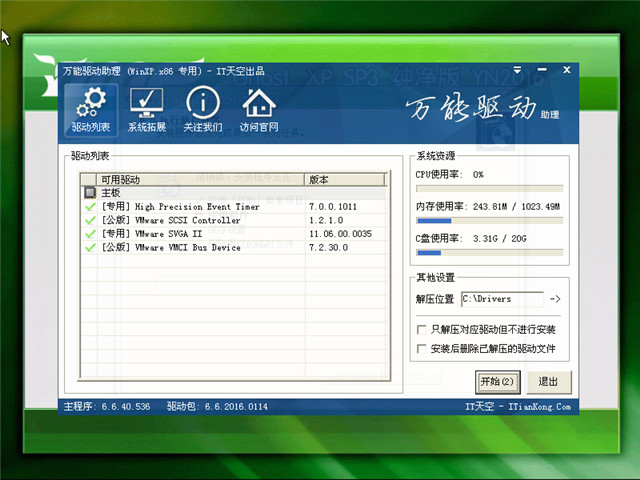Toggle green check for VMware SVGA II

(x=90, y=233)
